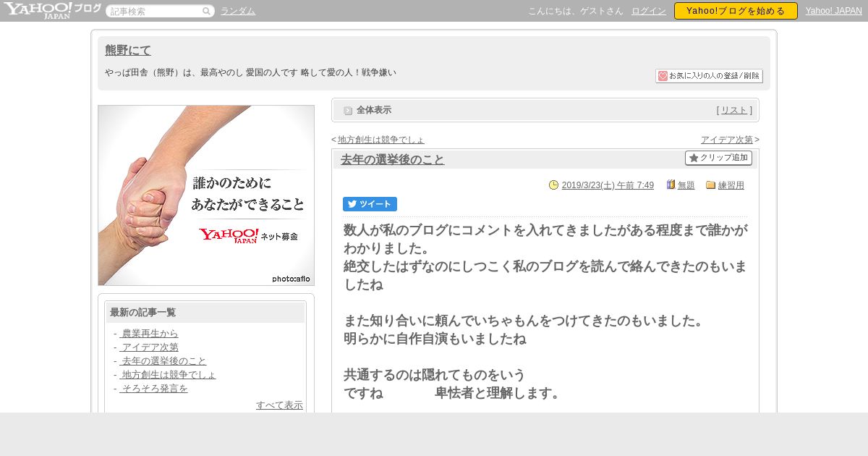868x456 pixels.
Task: Click the clock icon beside the post date
Action: (x=554, y=185)
